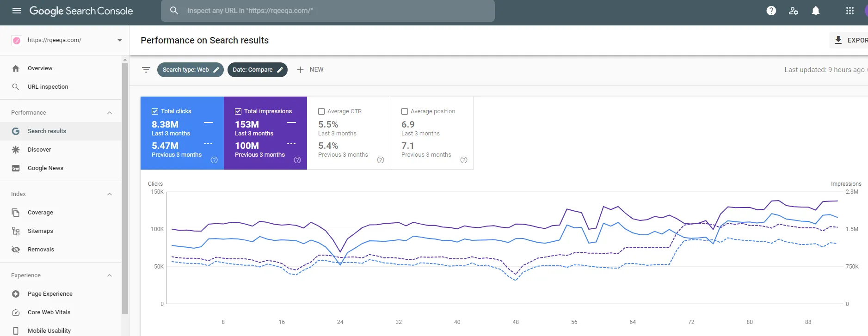Open Page Experience report

[61, 294]
